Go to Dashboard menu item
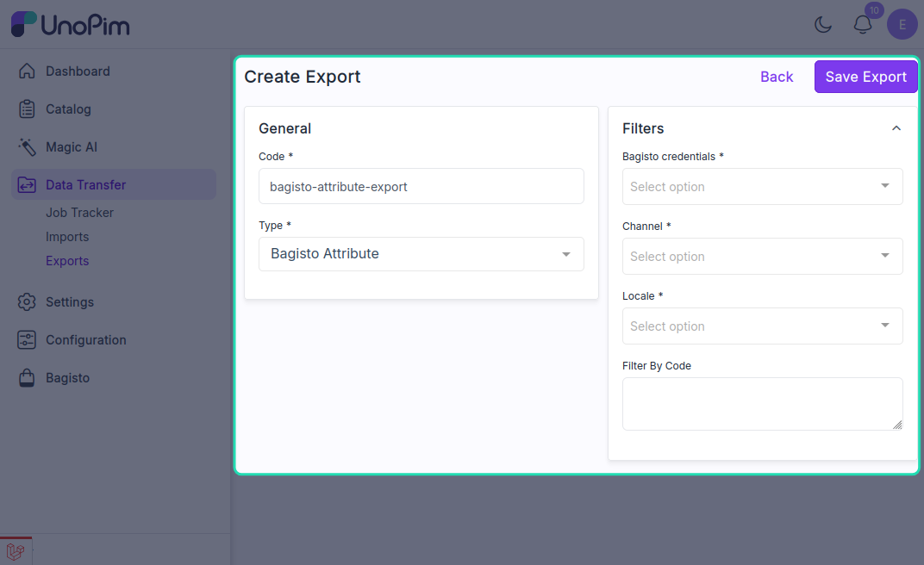924x565 pixels. (78, 71)
